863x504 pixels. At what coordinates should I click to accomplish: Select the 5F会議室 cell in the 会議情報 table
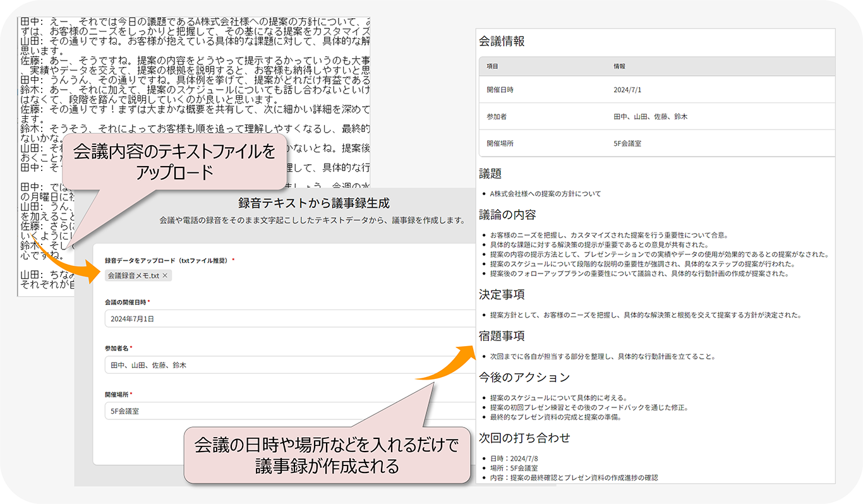pyautogui.click(x=627, y=143)
